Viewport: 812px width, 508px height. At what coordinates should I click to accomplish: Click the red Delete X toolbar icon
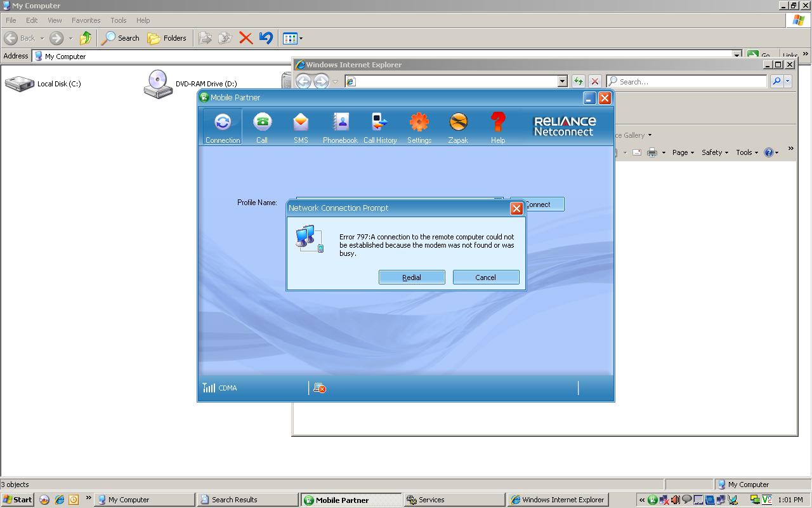click(246, 38)
